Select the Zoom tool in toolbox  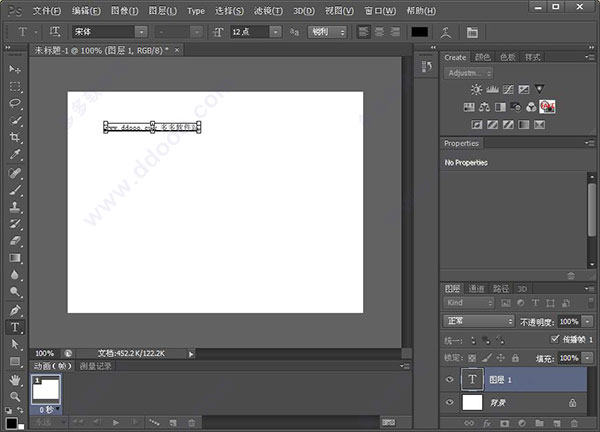[x=15, y=396]
